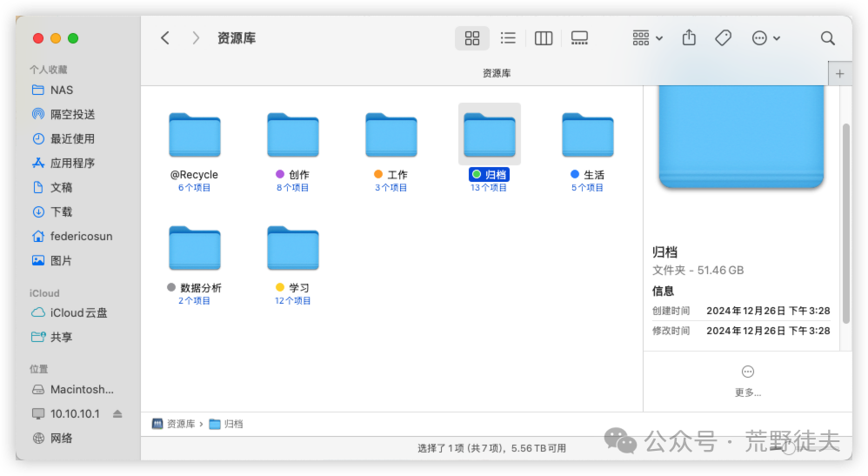Screen dimensions: 868x476
Task: Eject the 10.10.10.1 server
Action: [x=117, y=414]
